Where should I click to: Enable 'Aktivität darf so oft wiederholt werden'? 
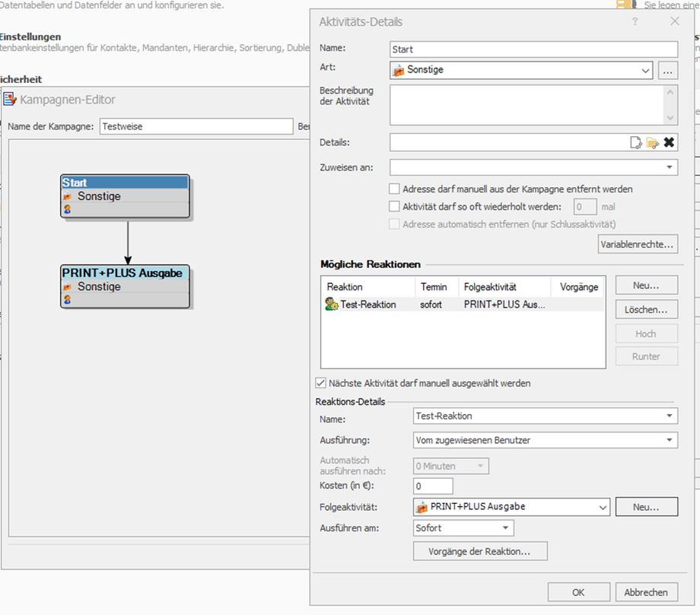pyautogui.click(x=394, y=206)
